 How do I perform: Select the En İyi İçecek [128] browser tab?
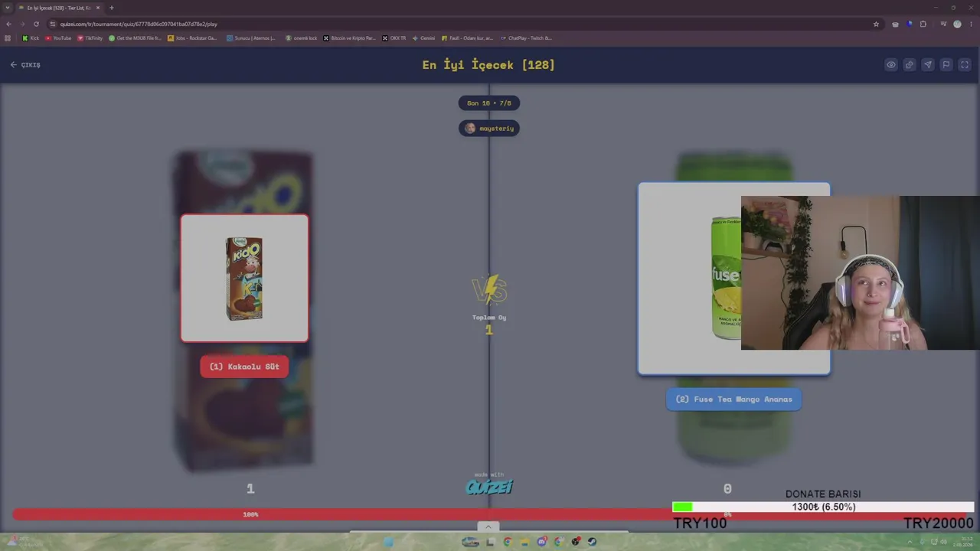click(60, 8)
